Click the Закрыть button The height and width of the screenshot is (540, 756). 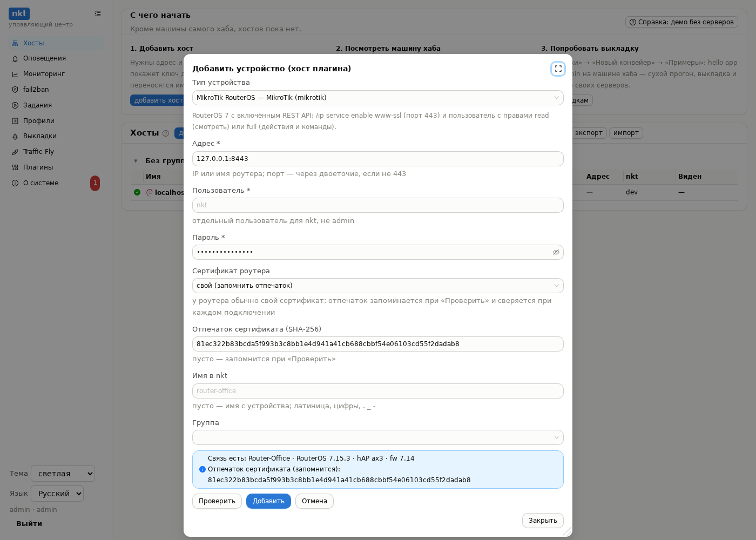(543, 521)
